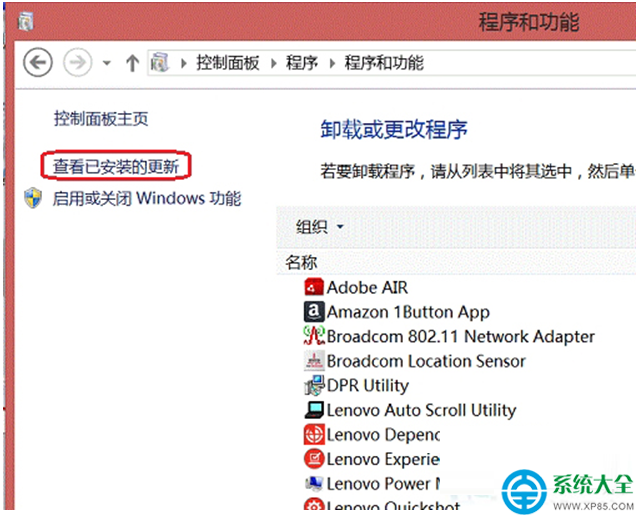Screen dimensions: 636x517
Task: Click the Broadcom Location Sensor icon
Action: pos(314,360)
